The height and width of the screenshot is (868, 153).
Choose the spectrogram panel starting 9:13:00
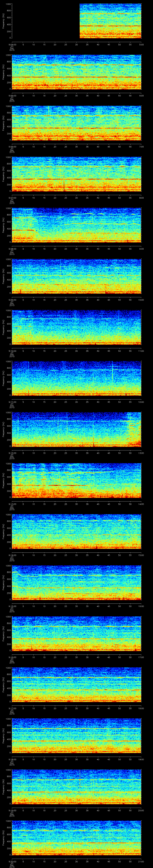77,481
